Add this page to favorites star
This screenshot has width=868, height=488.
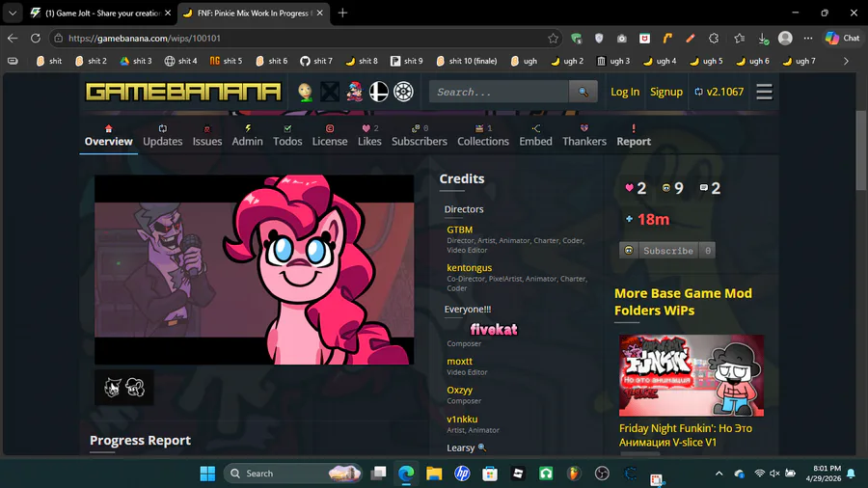(553, 39)
